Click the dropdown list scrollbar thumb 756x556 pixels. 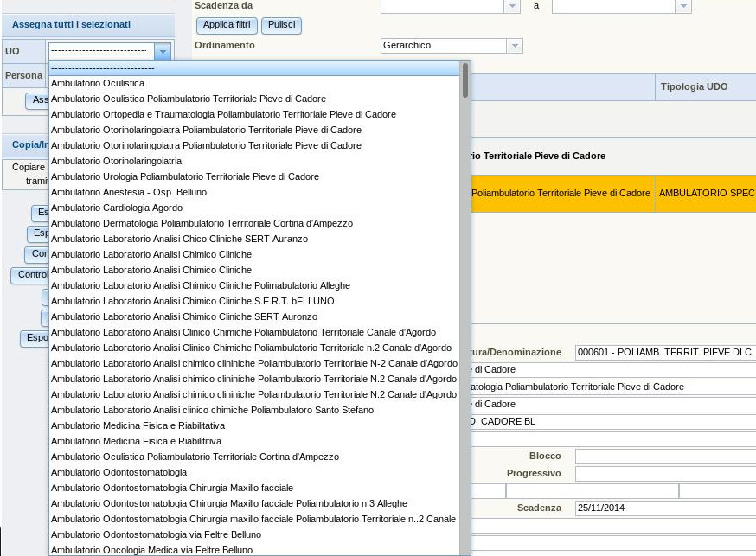(x=465, y=80)
